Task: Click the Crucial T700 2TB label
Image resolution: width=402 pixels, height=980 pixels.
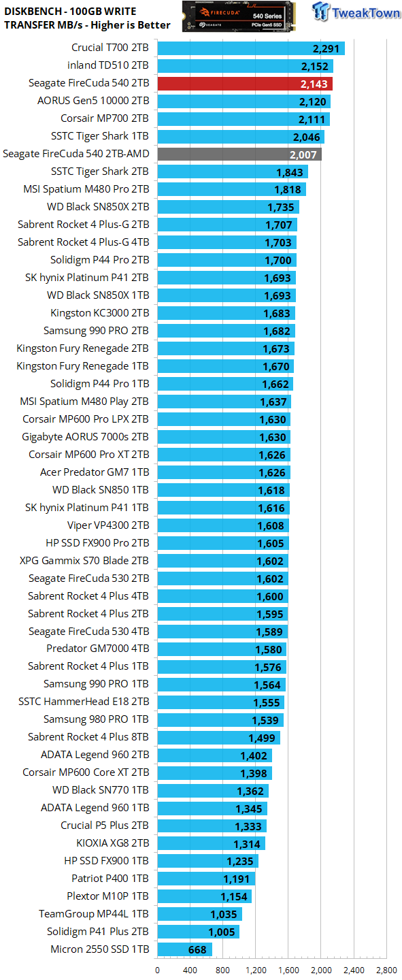Action: (x=110, y=48)
